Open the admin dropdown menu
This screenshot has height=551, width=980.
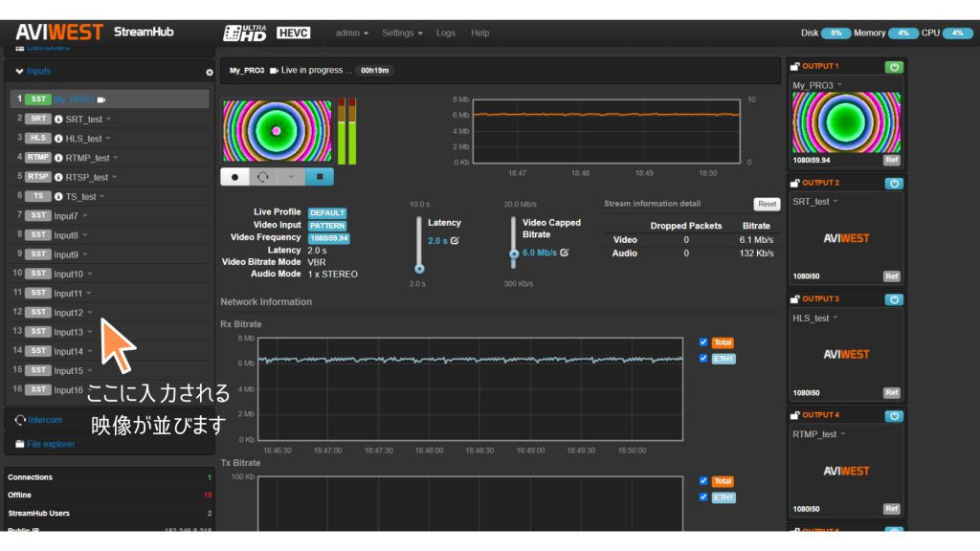(352, 33)
